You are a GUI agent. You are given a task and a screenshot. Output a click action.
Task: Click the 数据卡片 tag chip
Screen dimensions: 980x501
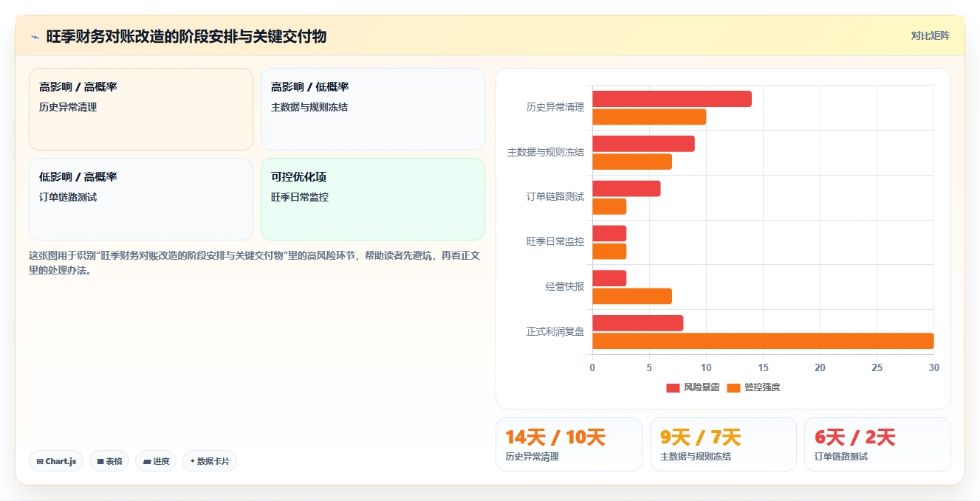click(x=210, y=461)
